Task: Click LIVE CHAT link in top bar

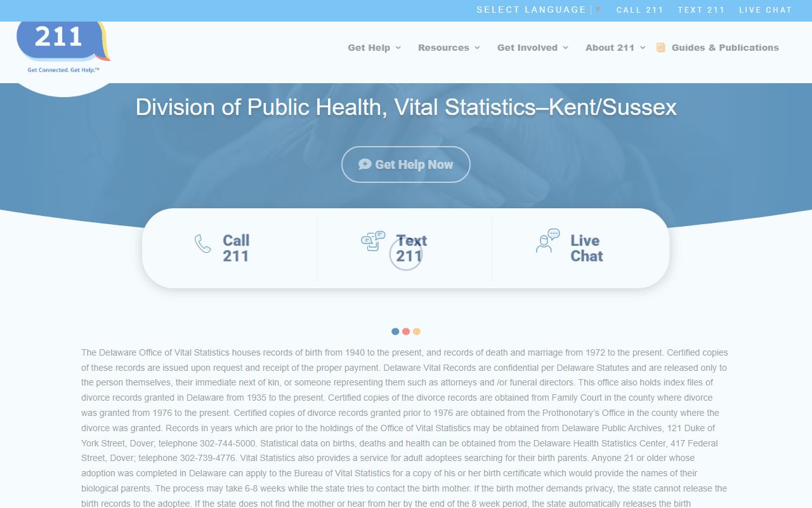Action: tap(766, 10)
